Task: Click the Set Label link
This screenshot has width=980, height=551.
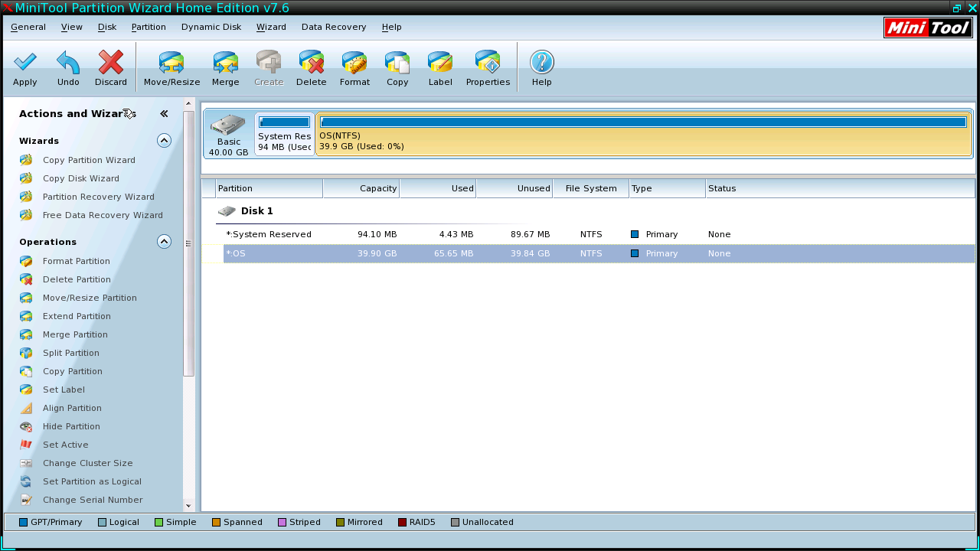Action: tap(64, 390)
